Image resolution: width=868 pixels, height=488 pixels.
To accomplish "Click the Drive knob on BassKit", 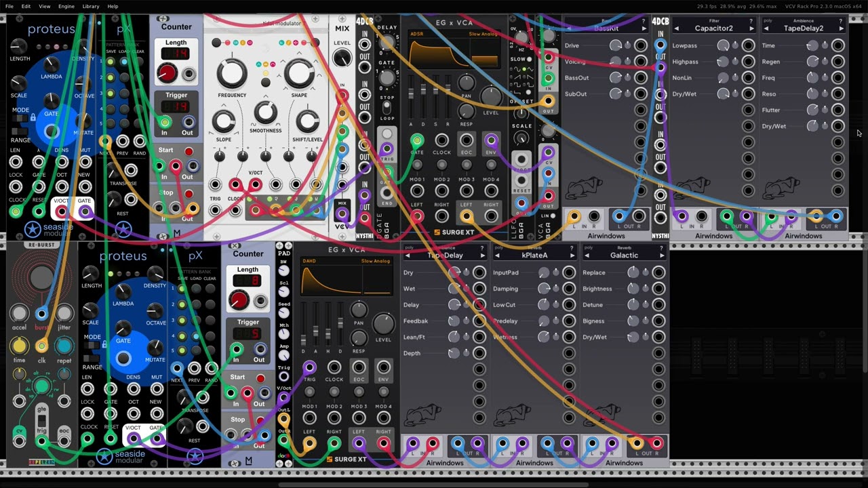I will point(615,45).
